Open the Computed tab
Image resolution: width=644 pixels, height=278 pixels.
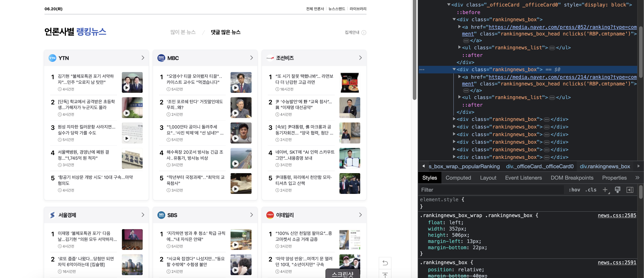click(458, 178)
